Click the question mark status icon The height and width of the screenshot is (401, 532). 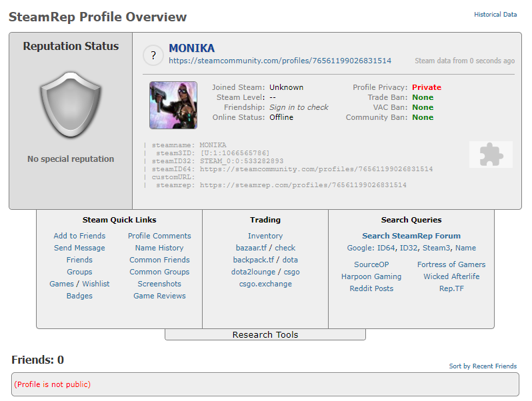[x=153, y=55]
